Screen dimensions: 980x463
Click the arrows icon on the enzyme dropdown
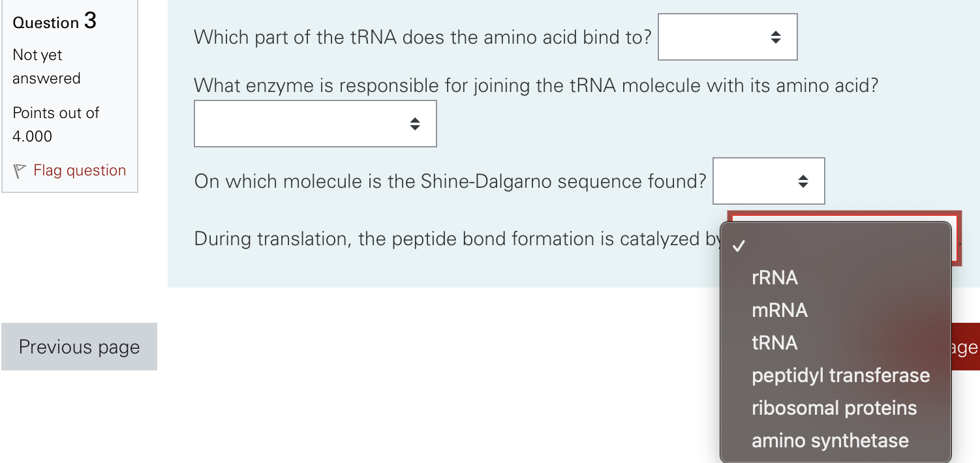click(x=416, y=124)
